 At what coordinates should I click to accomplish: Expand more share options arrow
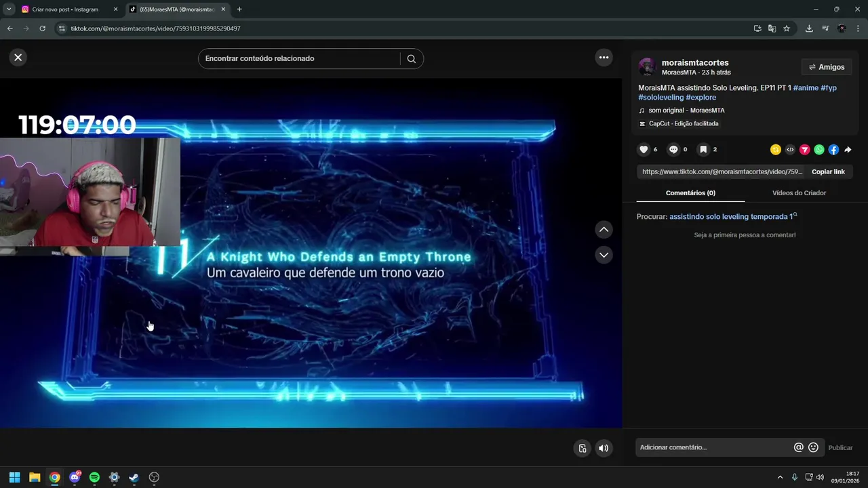[848, 150]
